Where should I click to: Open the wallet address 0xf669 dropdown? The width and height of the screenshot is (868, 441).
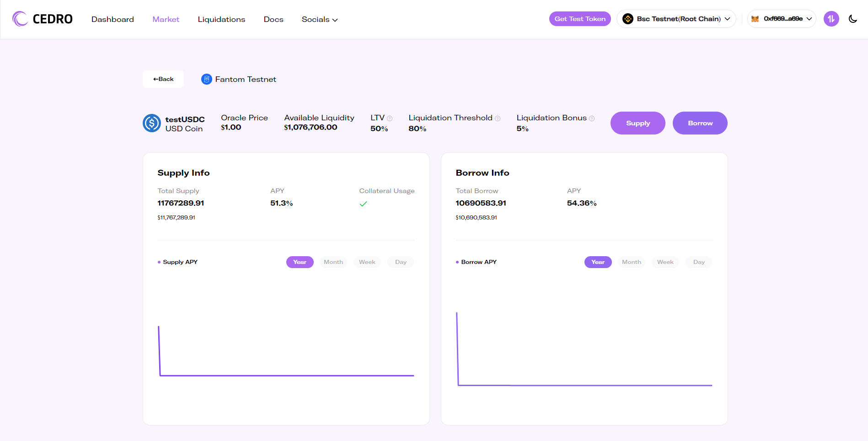(782, 19)
